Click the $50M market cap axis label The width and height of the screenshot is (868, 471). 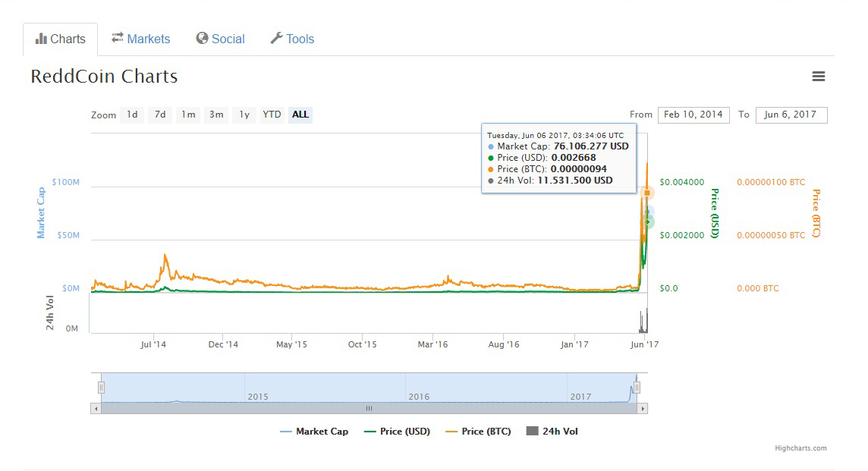point(68,235)
